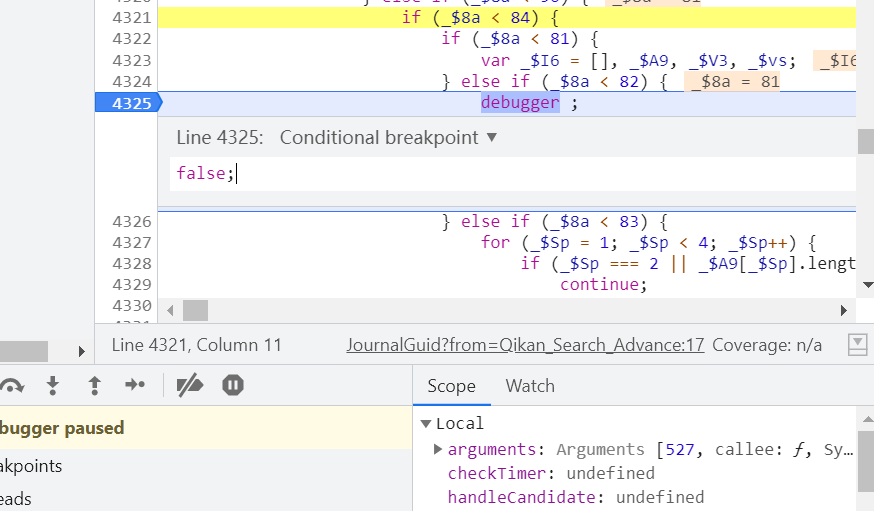Click the editor vertical scrollbar down arrow
This screenshot has width=874, height=511.
click(x=868, y=285)
